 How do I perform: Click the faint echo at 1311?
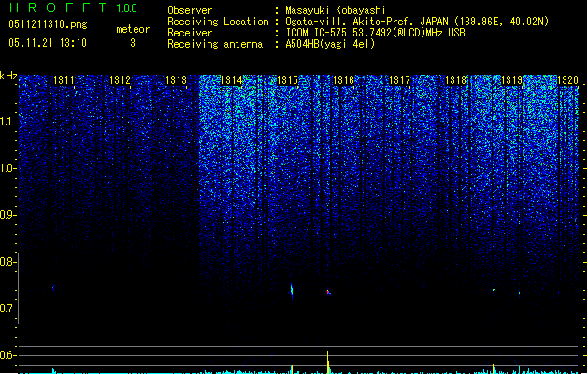coord(53,288)
